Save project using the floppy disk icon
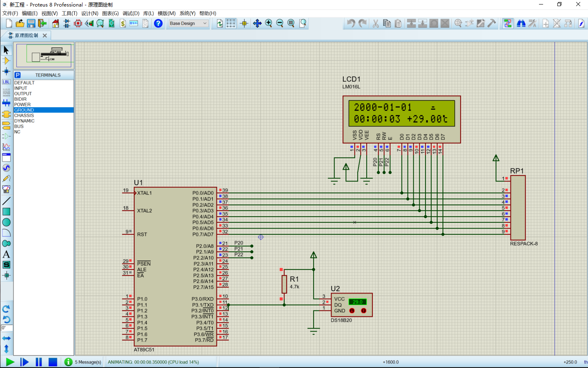 31,23
